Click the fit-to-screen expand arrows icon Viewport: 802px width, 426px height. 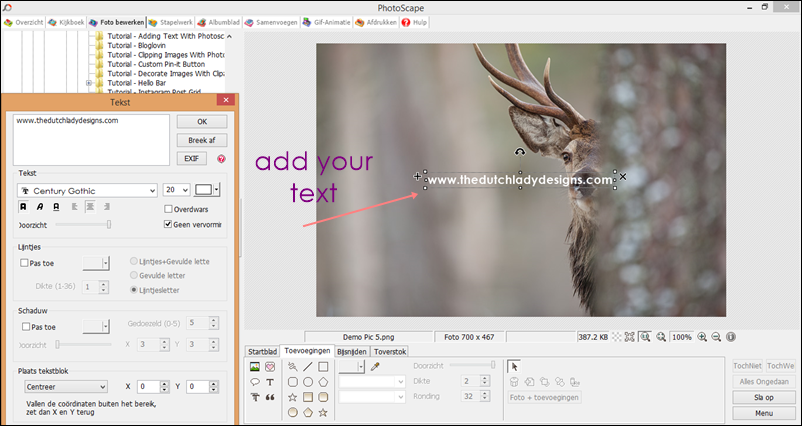[630, 337]
